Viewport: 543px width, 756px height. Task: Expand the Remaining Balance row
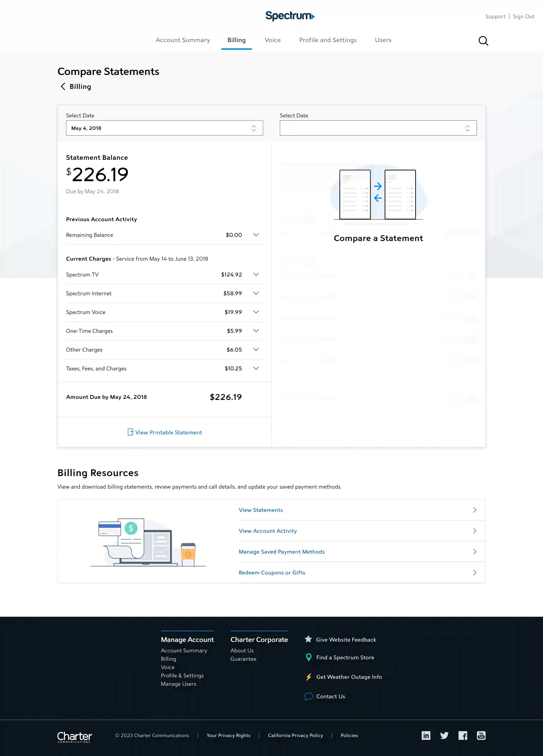256,235
